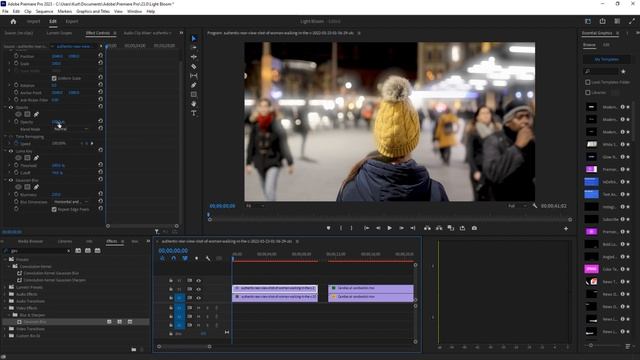
Task: Open Program monitor settings wrench
Action: click(x=535, y=206)
